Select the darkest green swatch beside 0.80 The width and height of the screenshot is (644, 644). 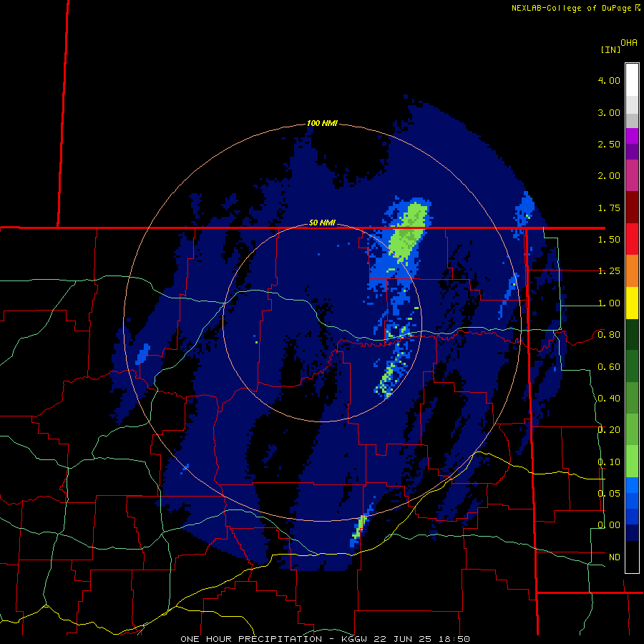point(632,334)
